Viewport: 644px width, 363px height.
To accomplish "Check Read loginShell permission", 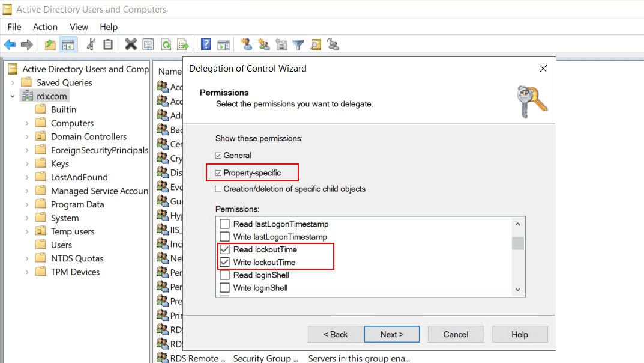I will 224,275.
